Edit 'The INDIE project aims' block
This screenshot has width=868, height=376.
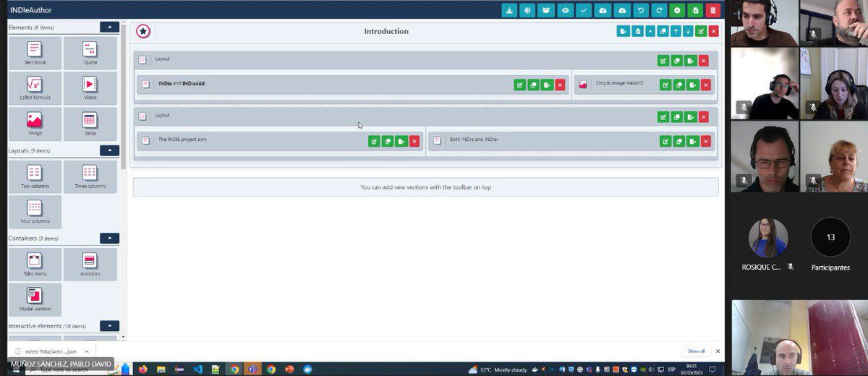point(374,141)
